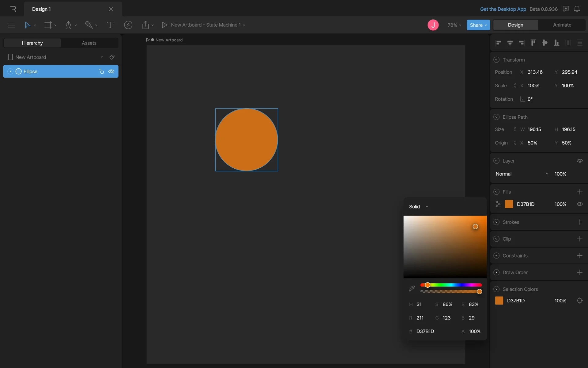Click the orange fill color swatch
Viewport: 588px width, 368px height.
(509, 204)
